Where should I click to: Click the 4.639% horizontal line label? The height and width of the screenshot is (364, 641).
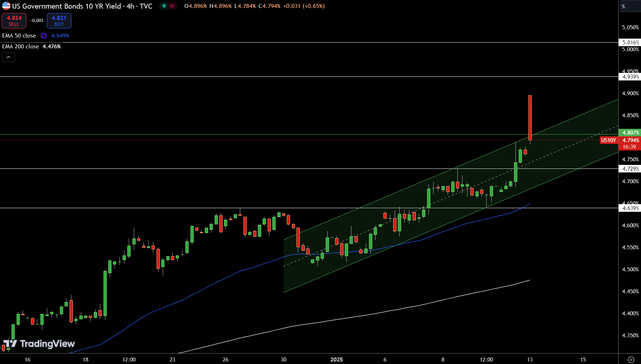coord(630,208)
